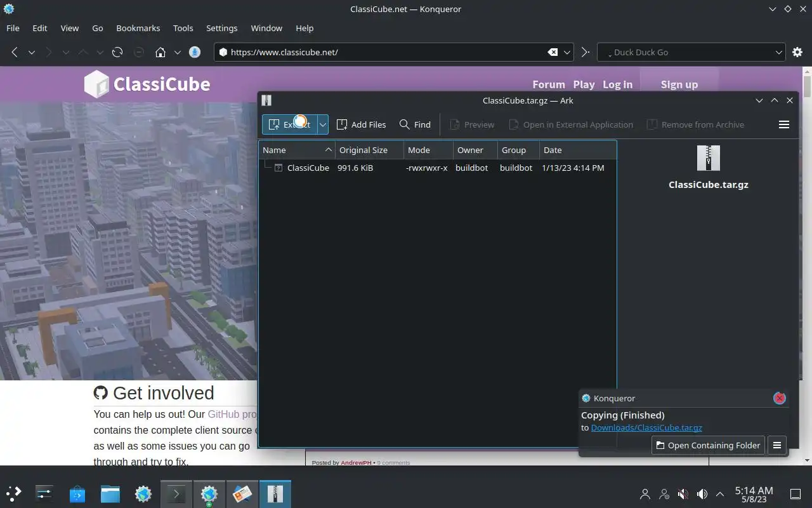Click the 991.6 KiB size cell

355,168
